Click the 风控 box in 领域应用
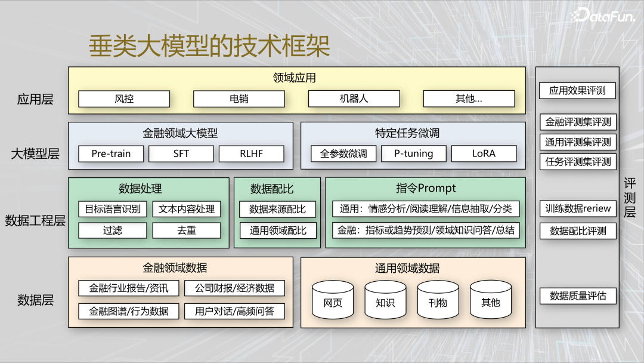644x363 pixels. [124, 99]
